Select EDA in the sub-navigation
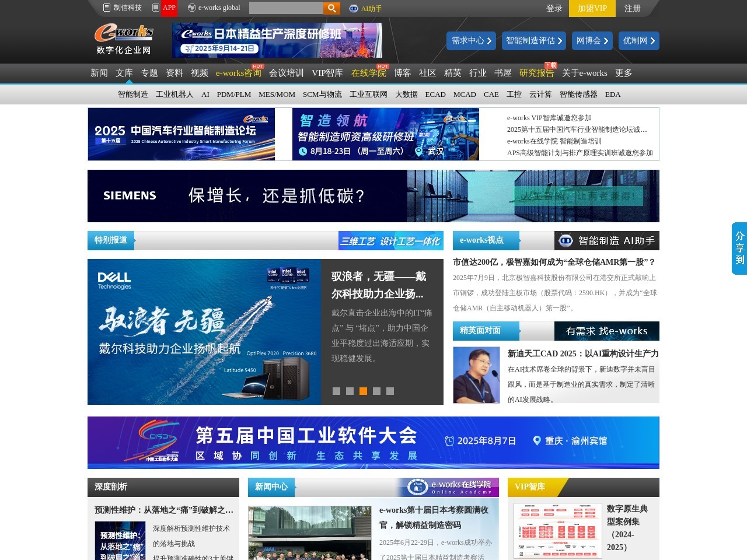The height and width of the screenshot is (560, 747). (613, 94)
